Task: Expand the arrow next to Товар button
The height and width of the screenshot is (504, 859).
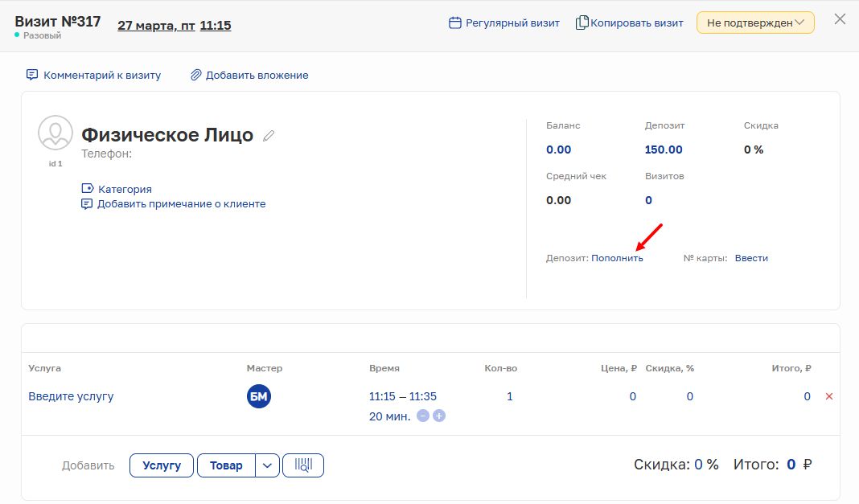Action: coord(268,465)
